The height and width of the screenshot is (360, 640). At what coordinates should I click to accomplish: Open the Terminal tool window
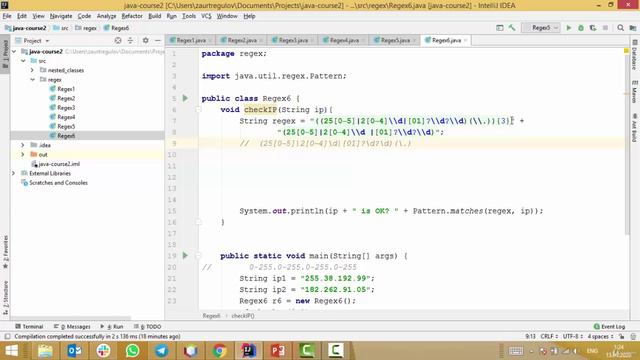point(29,327)
